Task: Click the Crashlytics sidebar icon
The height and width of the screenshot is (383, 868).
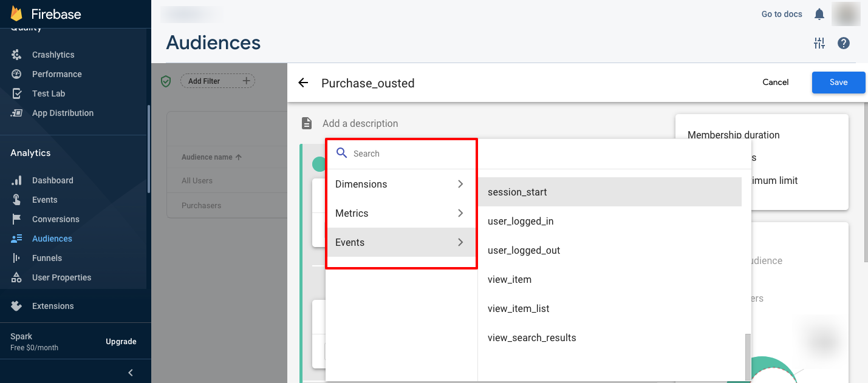Action: [x=17, y=55]
